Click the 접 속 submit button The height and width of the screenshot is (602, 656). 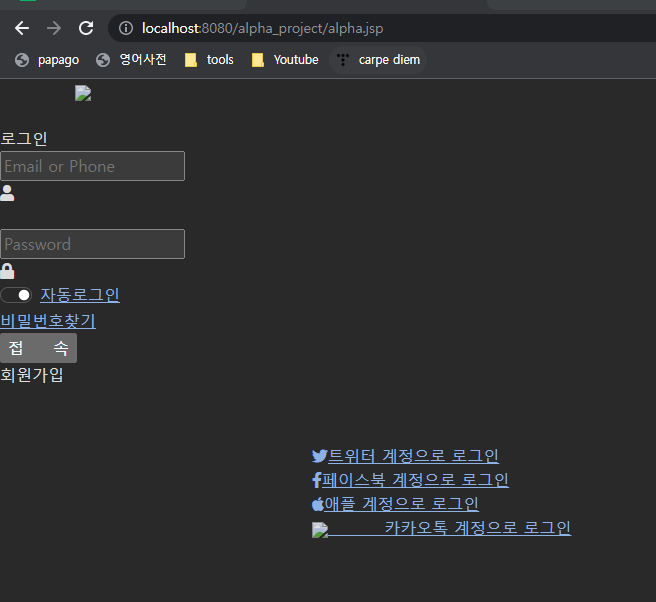[38, 348]
